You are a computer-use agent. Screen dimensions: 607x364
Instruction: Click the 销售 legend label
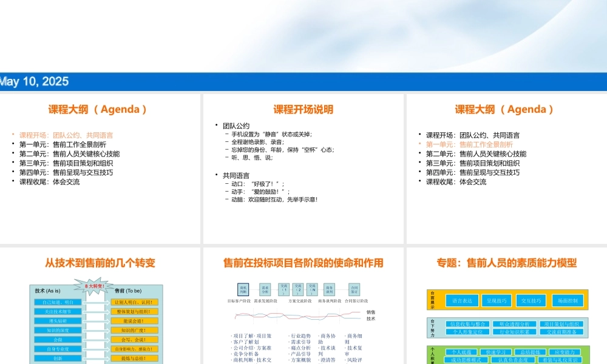(371, 312)
